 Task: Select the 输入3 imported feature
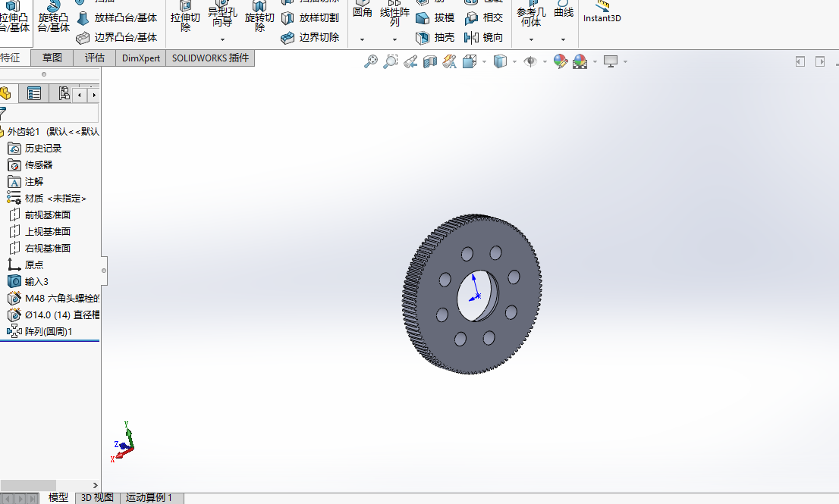click(x=28, y=281)
